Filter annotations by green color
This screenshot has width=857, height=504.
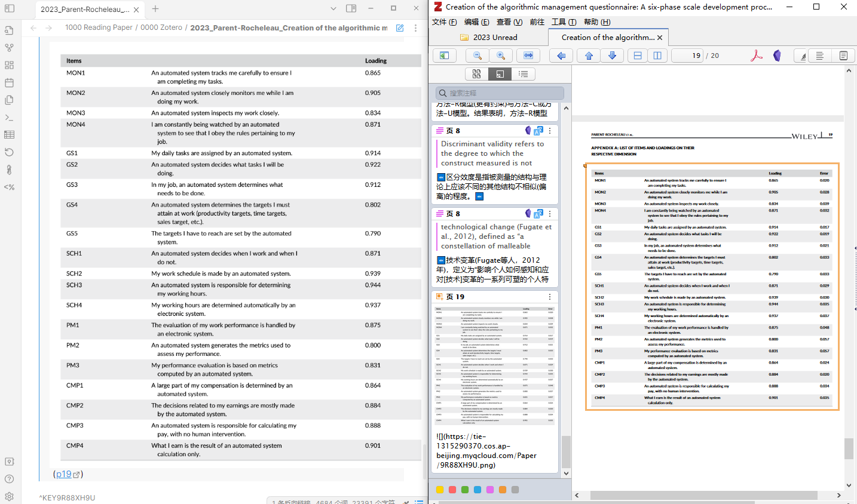pos(465,490)
